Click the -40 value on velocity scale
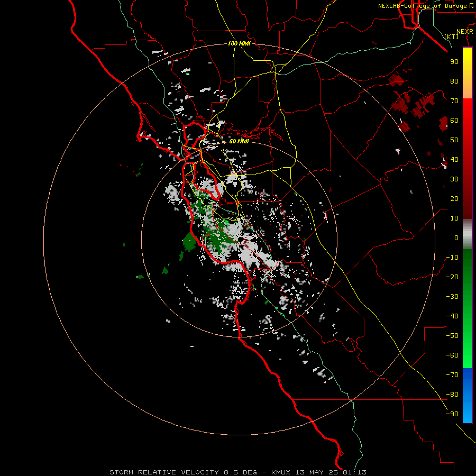Image resolution: width=476 pixels, height=476 pixels. (452, 316)
